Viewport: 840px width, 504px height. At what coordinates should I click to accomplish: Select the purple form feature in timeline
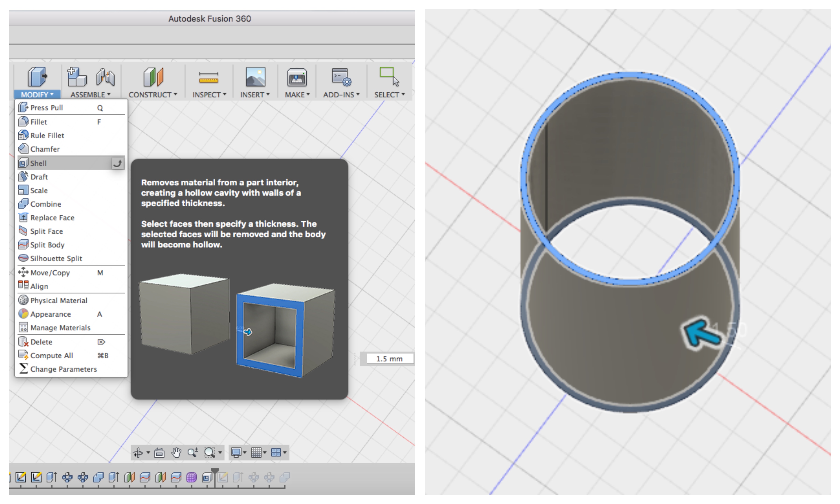coord(191,477)
